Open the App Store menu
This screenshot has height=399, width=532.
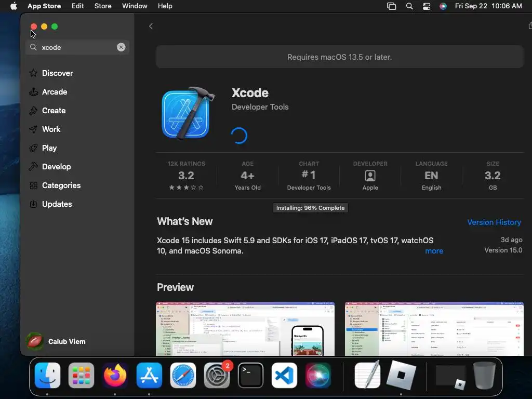44,6
